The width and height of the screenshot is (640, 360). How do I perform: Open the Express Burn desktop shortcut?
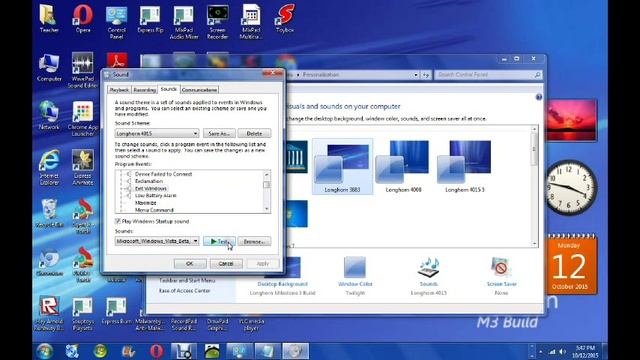point(116,310)
